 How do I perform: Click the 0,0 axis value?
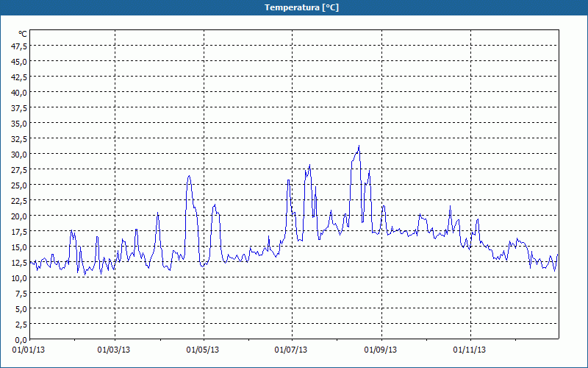point(21,340)
